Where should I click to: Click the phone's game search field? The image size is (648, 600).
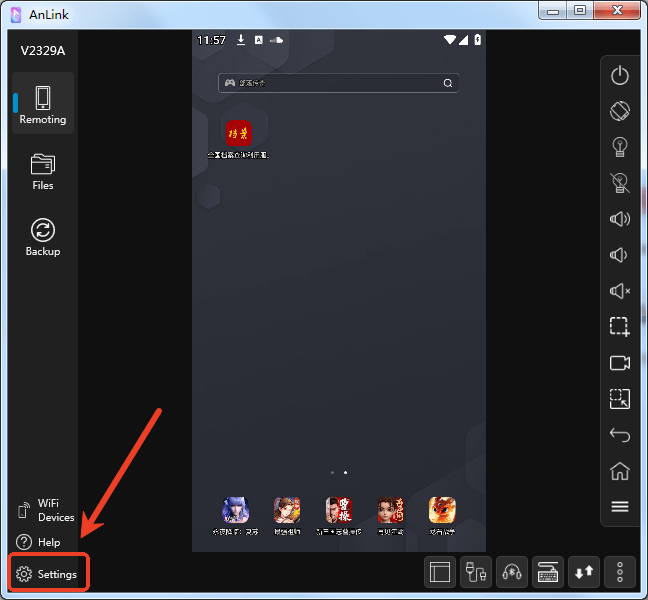[x=338, y=83]
